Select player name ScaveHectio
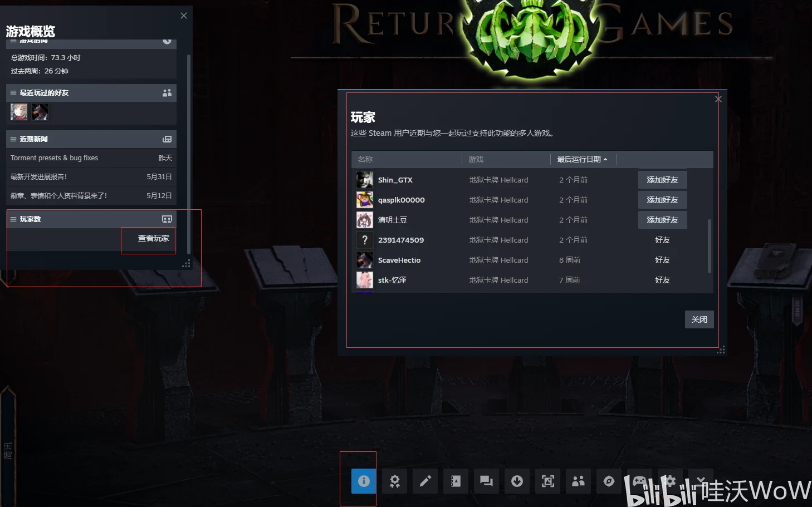Image resolution: width=812 pixels, height=507 pixels. click(399, 260)
